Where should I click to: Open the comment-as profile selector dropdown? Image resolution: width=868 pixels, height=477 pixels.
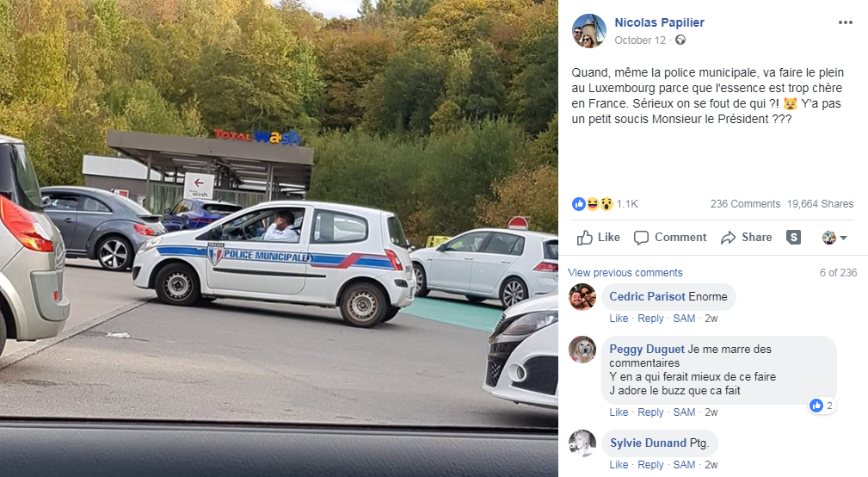[834, 238]
